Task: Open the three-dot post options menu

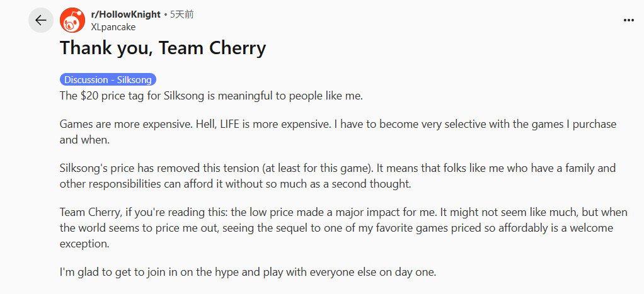Action: (x=628, y=20)
